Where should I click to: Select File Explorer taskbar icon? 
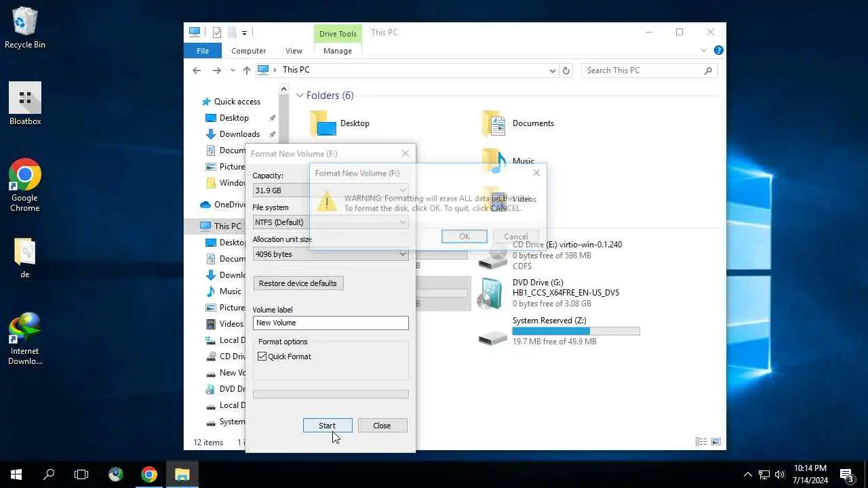point(182,474)
